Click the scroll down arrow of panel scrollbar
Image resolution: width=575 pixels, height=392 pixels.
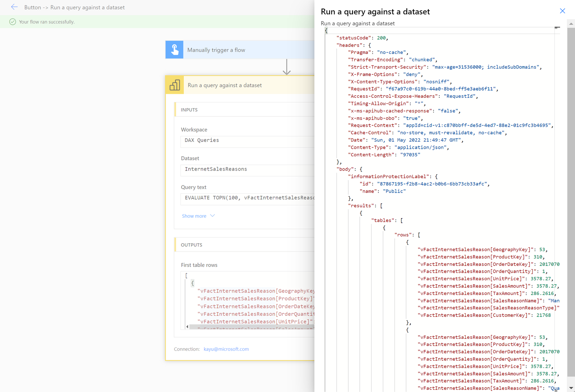coord(571,388)
